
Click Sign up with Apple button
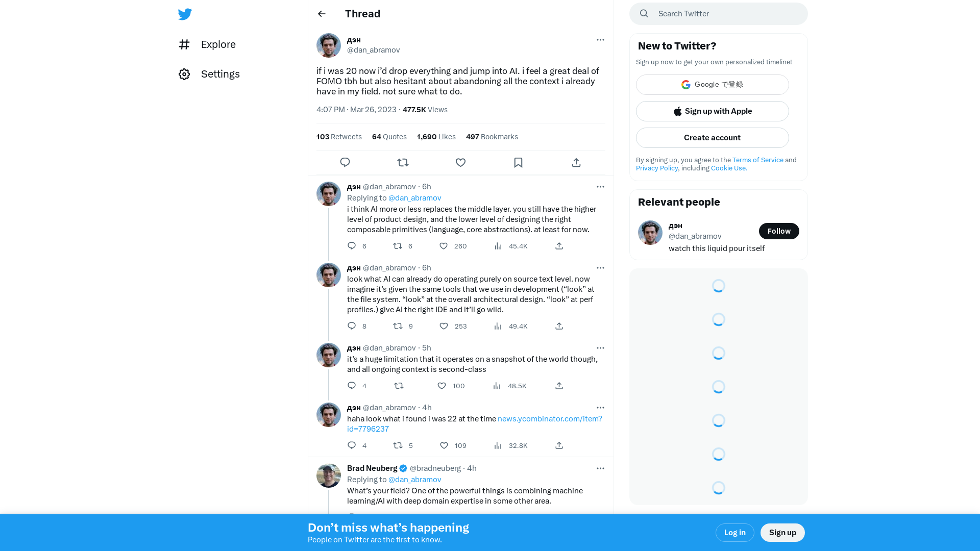tap(712, 111)
